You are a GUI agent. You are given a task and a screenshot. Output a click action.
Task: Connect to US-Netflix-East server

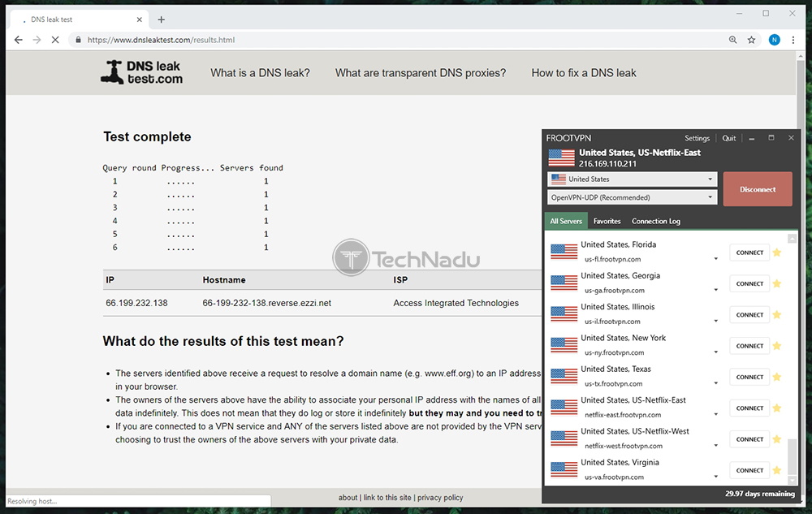pyautogui.click(x=749, y=408)
